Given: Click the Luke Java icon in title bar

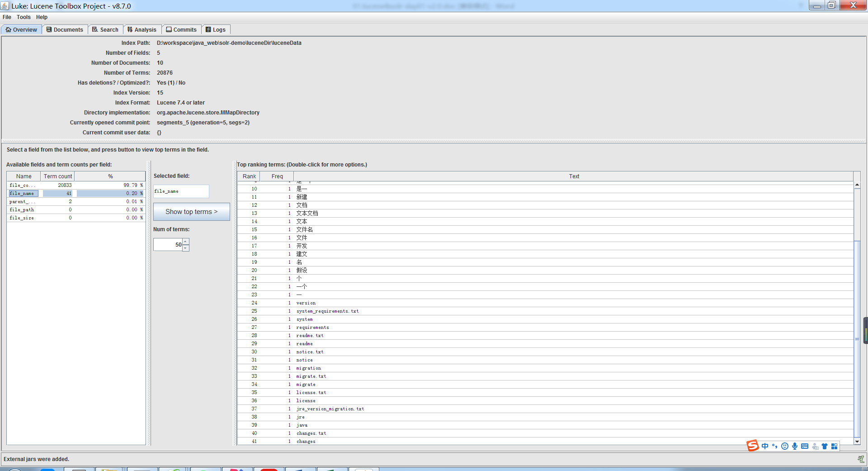Looking at the screenshot, I should (x=5, y=6).
